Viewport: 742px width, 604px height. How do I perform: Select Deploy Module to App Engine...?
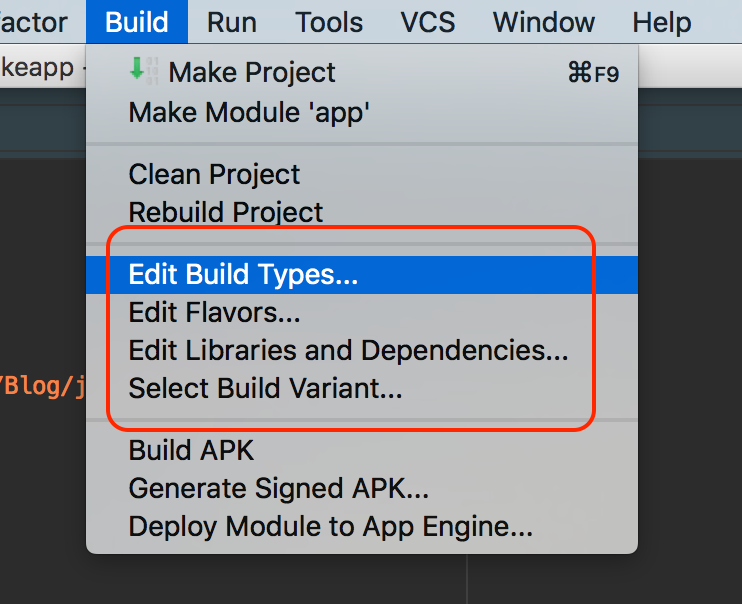(x=330, y=526)
